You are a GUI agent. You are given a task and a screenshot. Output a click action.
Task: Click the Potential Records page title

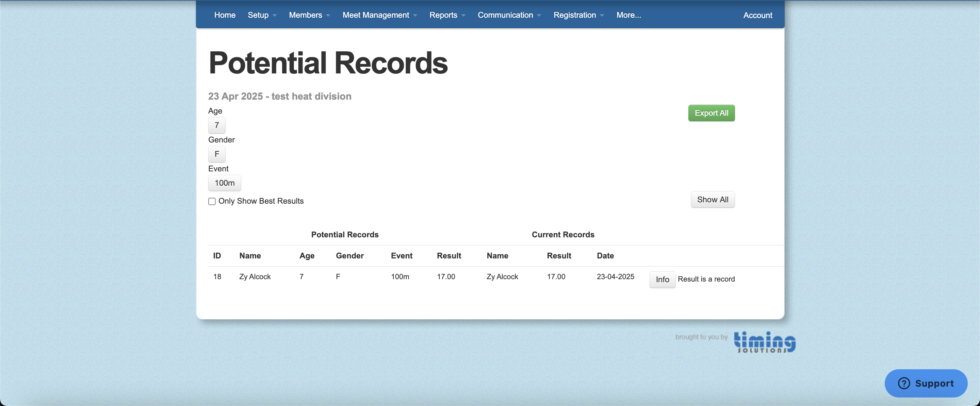click(x=328, y=63)
